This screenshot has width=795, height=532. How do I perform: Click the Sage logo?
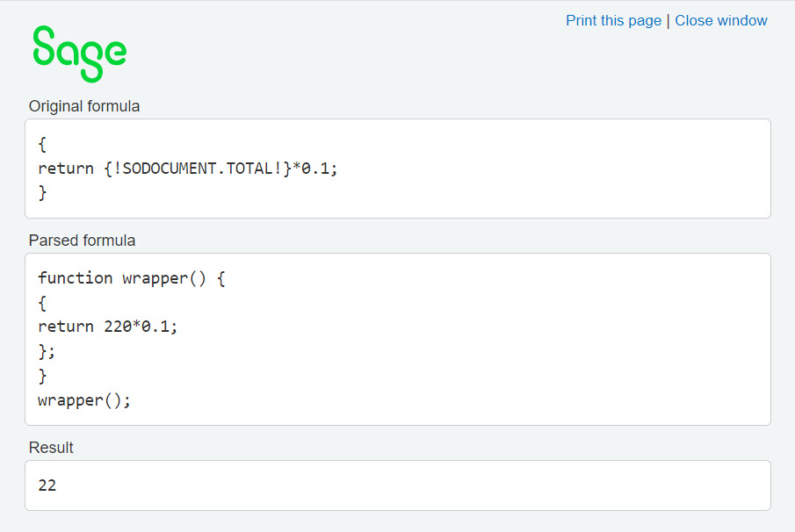coord(79,53)
